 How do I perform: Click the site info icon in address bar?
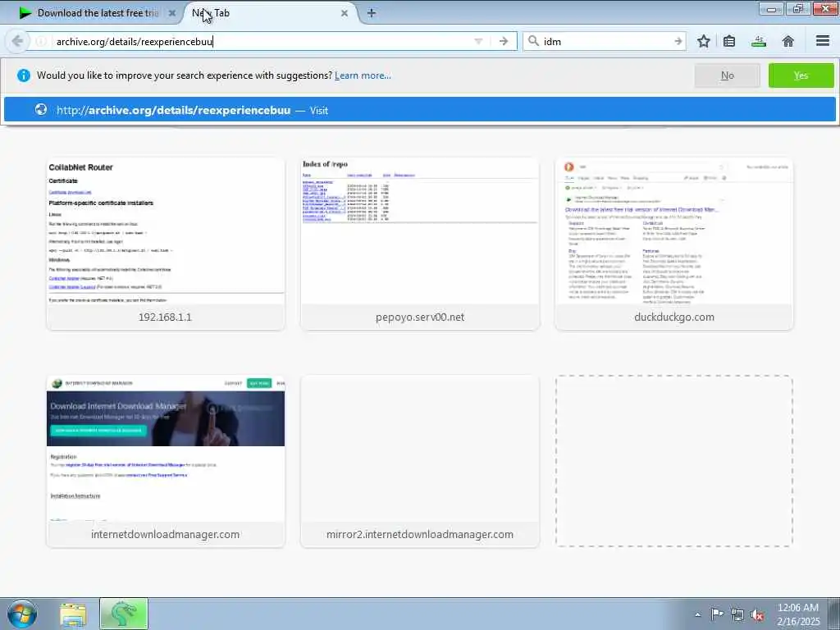tap(41, 41)
